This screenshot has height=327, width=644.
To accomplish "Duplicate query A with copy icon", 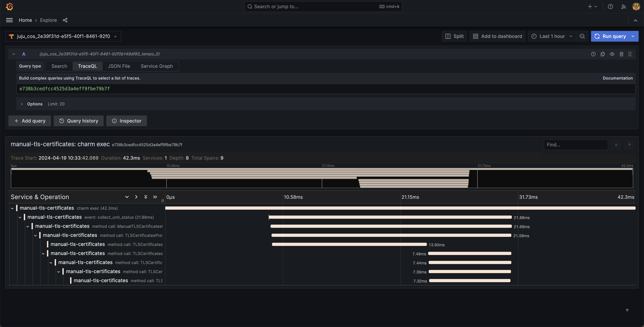I will click(x=603, y=54).
